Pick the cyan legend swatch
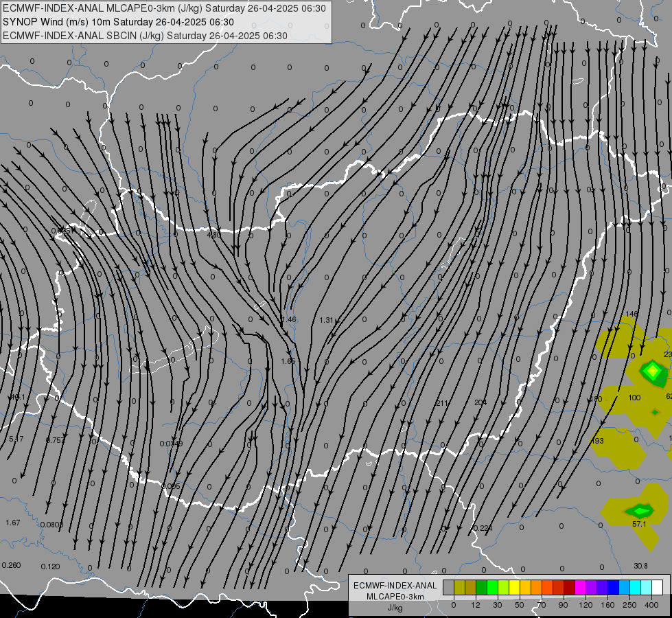 pyautogui.click(x=635, y=588)
